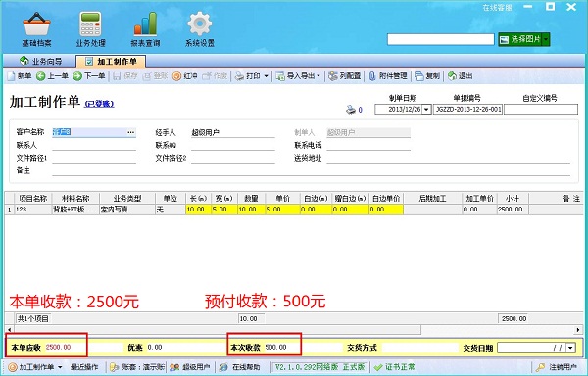Click the 备注 field in header
The image size is (588, 376).
click(x=311, y=170)
